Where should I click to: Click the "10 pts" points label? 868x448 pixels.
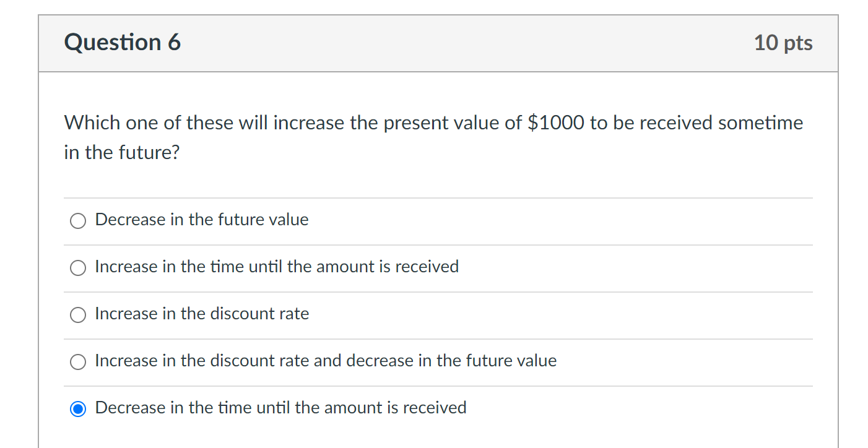(783, 43)
